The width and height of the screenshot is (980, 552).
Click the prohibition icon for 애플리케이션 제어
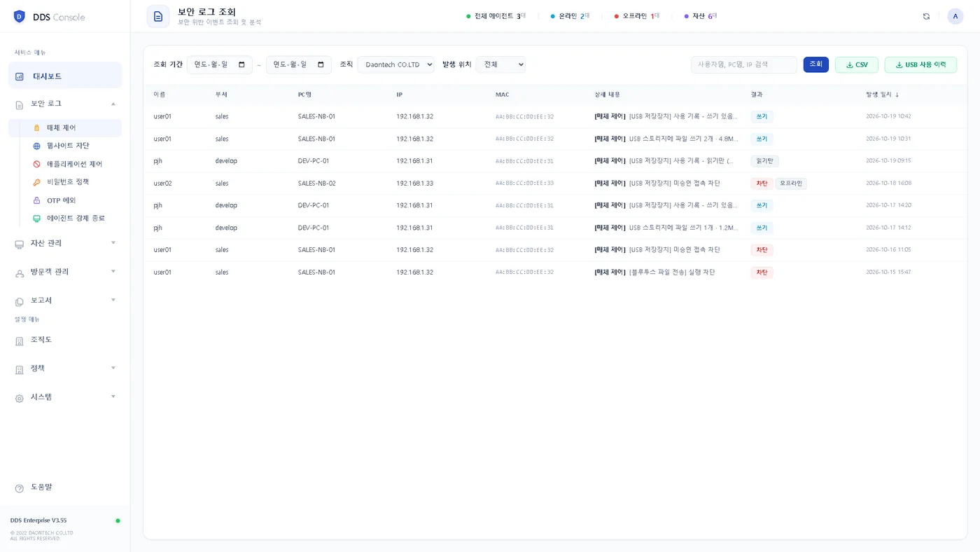coord(37,164)
